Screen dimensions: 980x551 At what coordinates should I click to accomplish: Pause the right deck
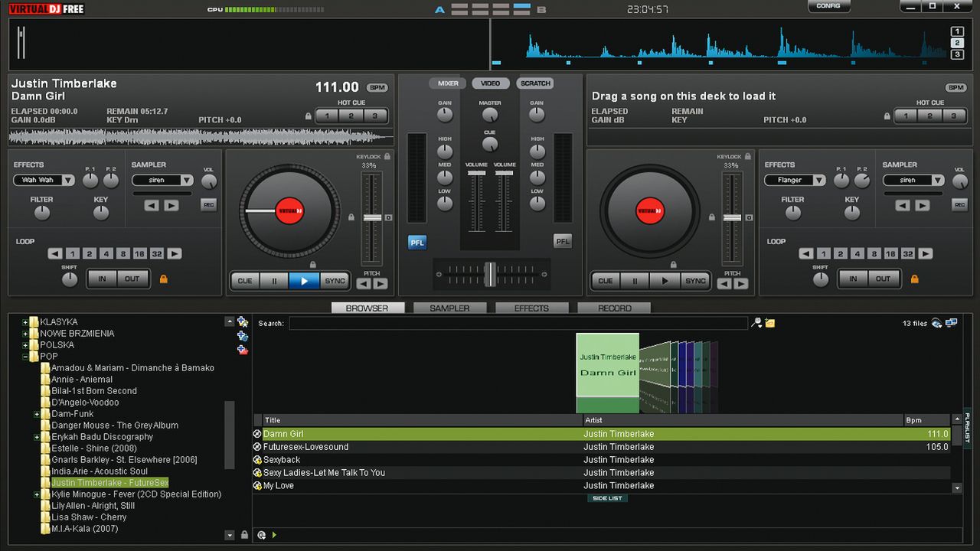coord(635,281)
